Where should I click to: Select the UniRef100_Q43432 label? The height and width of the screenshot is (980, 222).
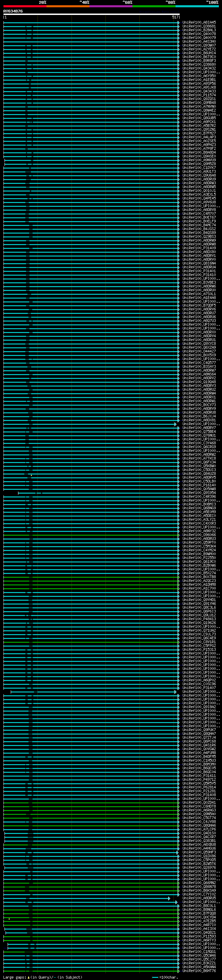click(x=199, y=68)
